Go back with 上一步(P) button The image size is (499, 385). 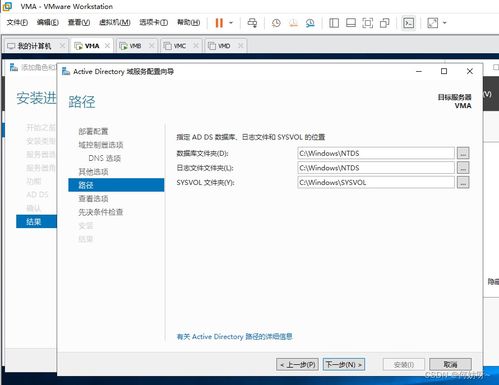click(x=297, y=364)
